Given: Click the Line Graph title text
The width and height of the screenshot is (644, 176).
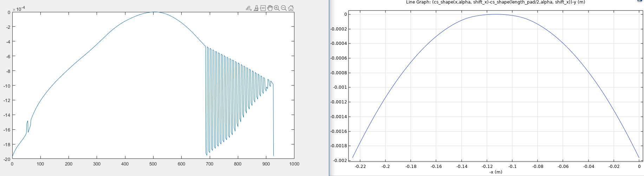Looking at the screenshot, I should tap(495, 2).
